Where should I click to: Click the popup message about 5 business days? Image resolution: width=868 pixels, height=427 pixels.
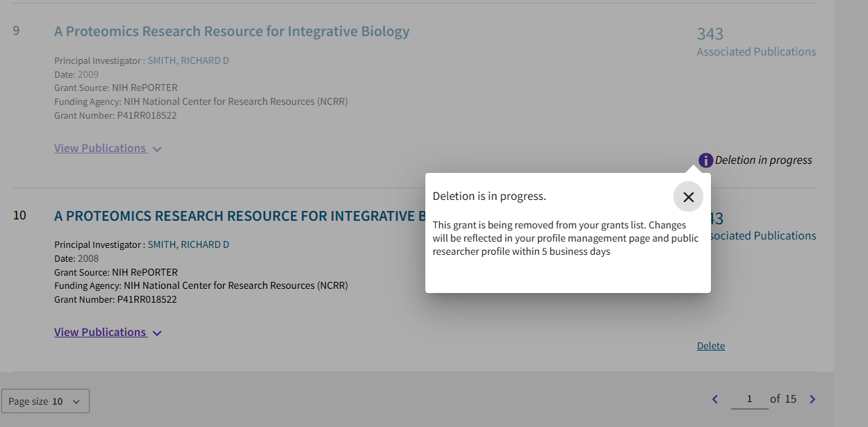pos(566,238)
